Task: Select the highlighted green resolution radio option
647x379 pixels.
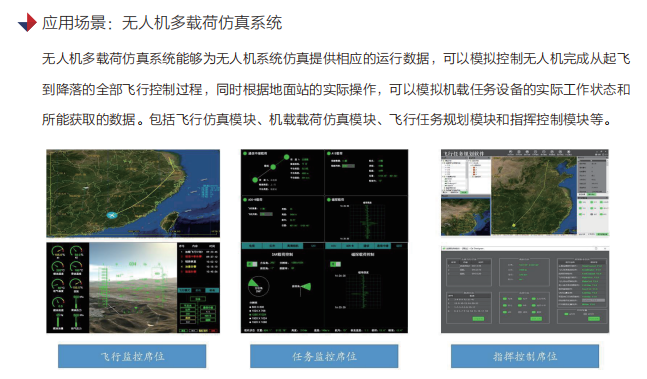Action: [259, 314]
